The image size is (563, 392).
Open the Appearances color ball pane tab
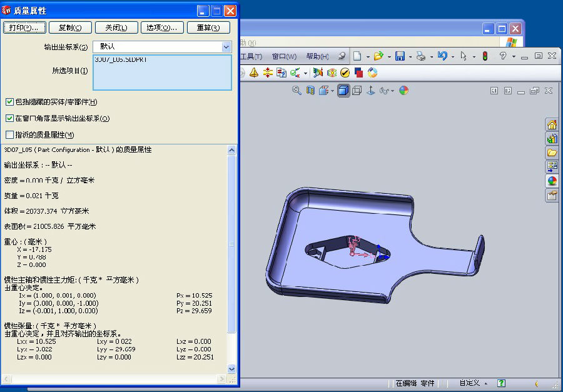[552, 181]
